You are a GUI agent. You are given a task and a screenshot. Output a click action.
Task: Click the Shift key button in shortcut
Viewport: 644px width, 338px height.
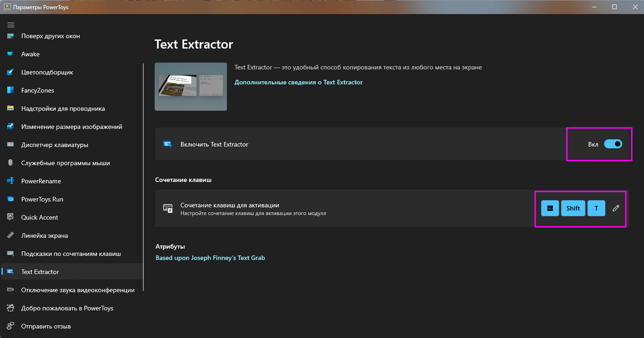[573, 208]
